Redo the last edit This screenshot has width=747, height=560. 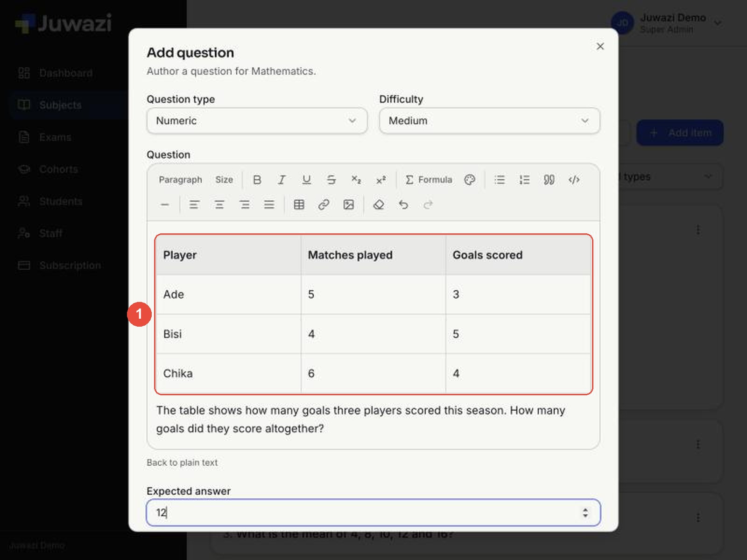tap(428, 205)
